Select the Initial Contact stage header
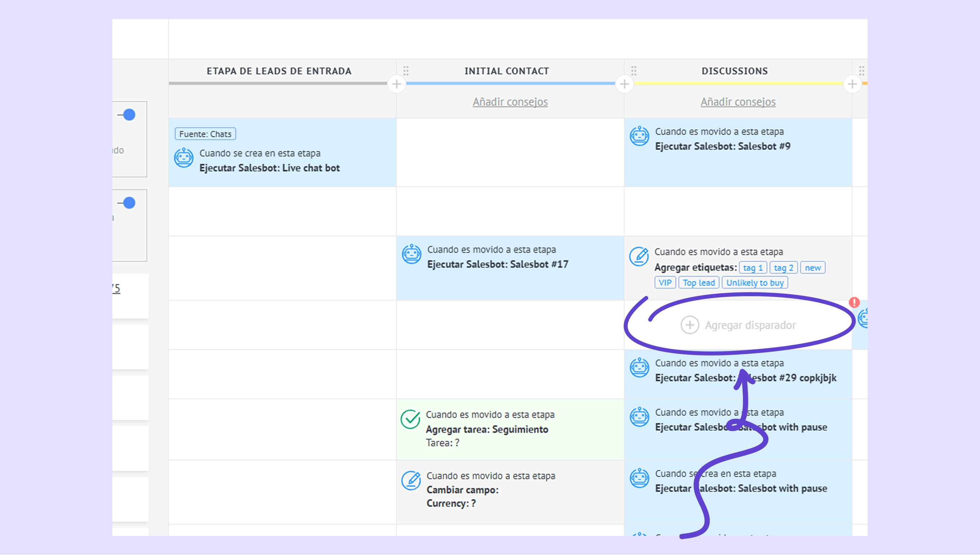Image resolution: width=980 pixels, height=555 pixels. (x=507, y=71)
